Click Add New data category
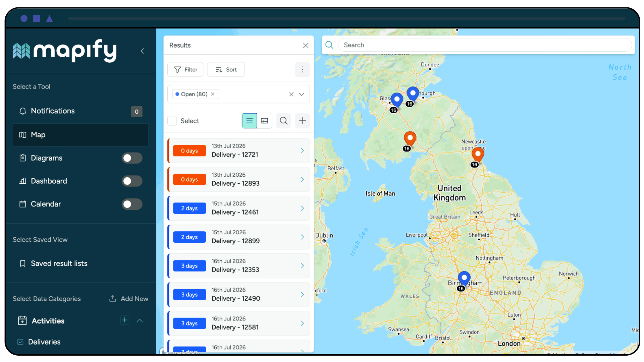Viewport: 644px width, 362px height. tap(129, 299)
